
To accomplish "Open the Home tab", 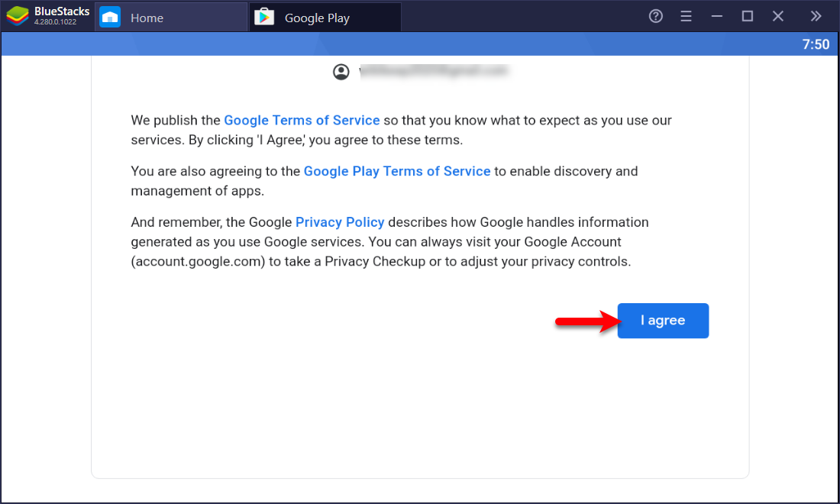I will (171, 18).
